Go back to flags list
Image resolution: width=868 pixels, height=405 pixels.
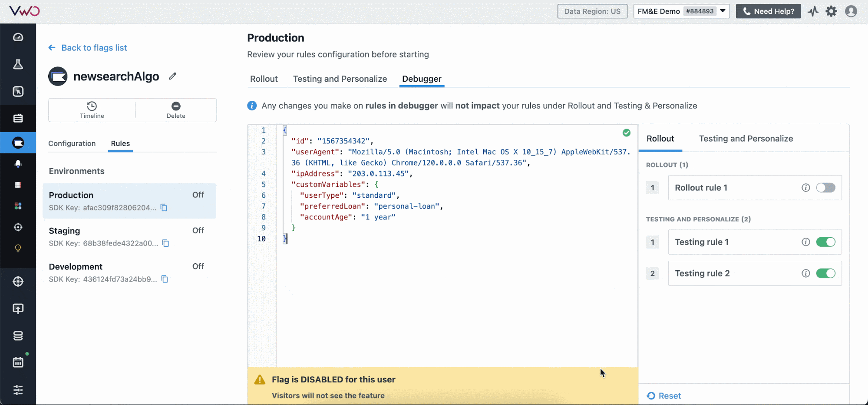88,48
